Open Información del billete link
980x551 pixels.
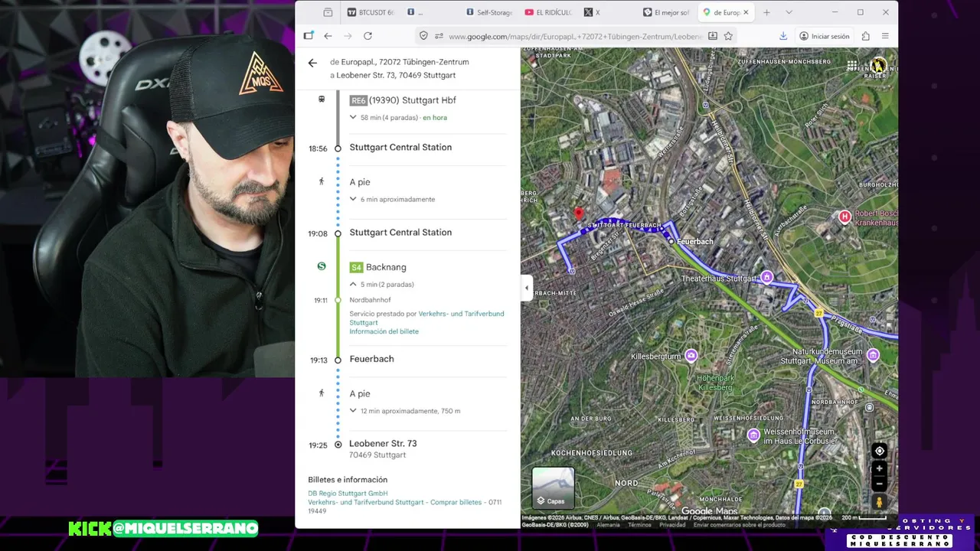[x=384, y=331]
